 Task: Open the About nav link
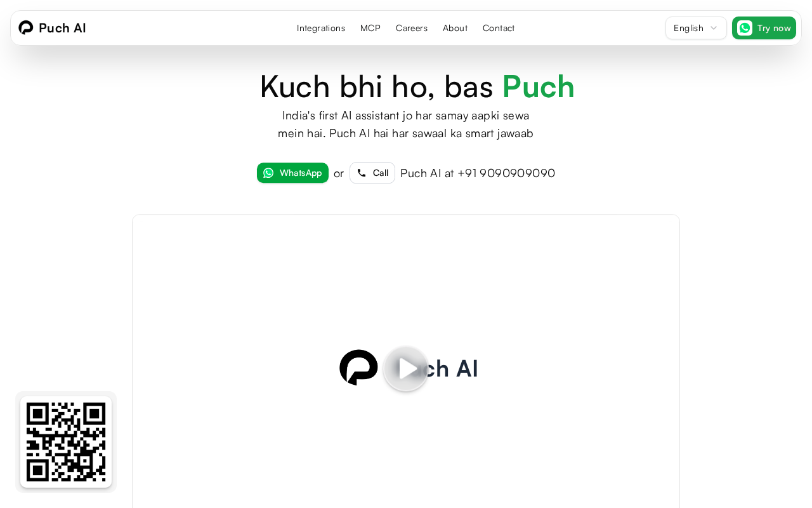pos(455,28)
